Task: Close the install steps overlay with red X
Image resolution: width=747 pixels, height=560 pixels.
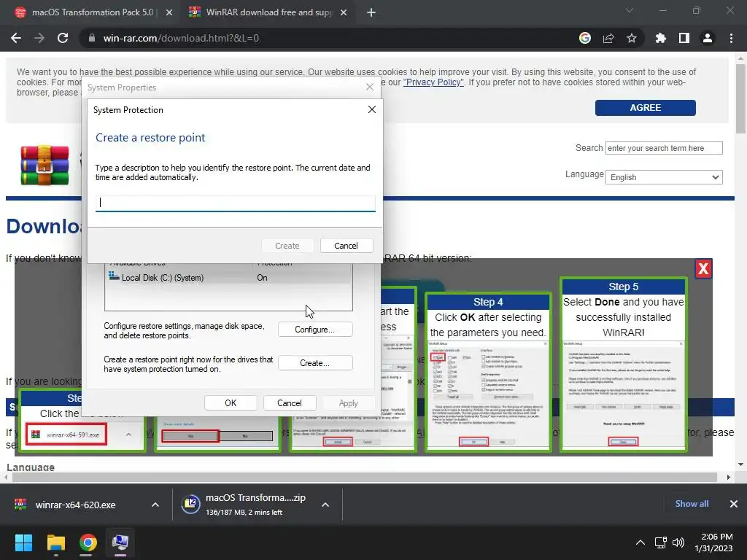Action: [703, 269]
